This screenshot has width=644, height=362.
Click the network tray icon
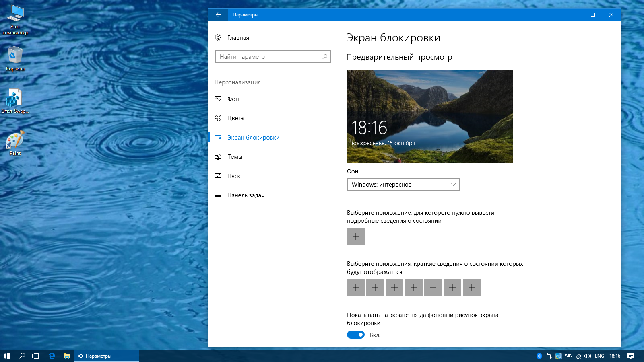click(578, 356)
